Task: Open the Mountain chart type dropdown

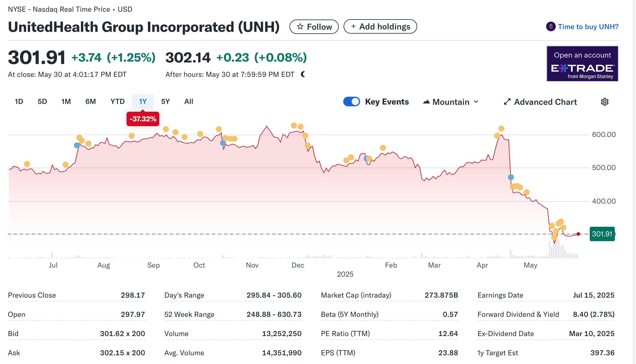Action: point(451,102)
